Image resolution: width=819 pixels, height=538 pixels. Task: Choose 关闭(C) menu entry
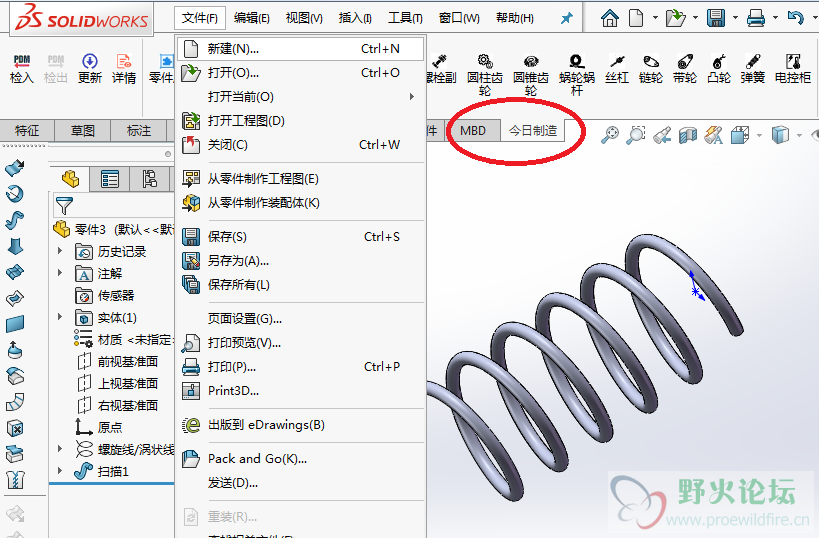point(300,145)
